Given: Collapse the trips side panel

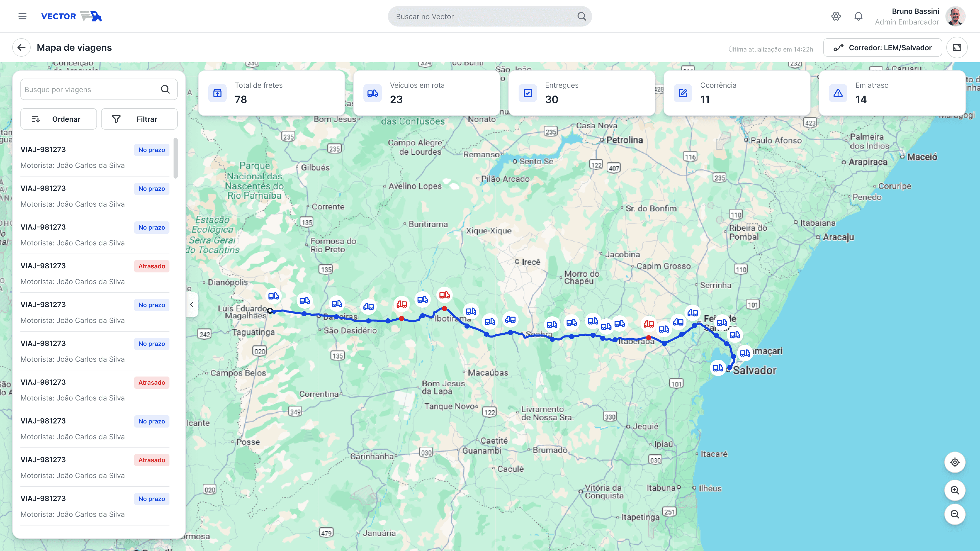Looking at the screenshot, I should coord(192,304).
